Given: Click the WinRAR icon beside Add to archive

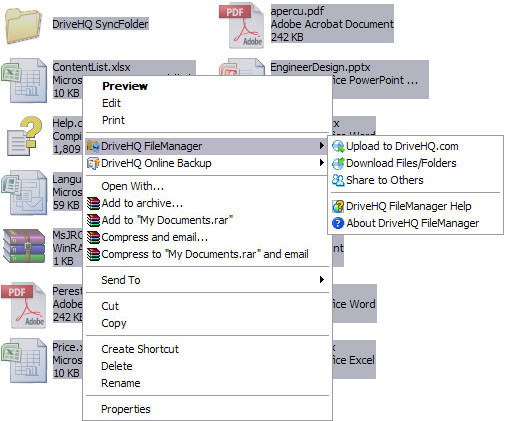Looking at the screenshot, I should (93, 203).
